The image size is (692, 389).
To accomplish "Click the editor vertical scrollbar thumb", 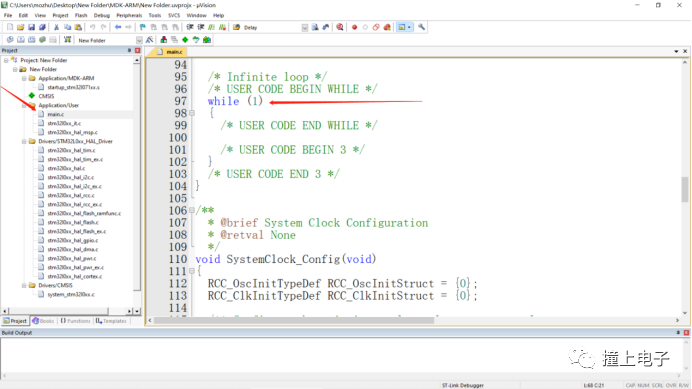I will pyautogui.click(x=684, y=189).
